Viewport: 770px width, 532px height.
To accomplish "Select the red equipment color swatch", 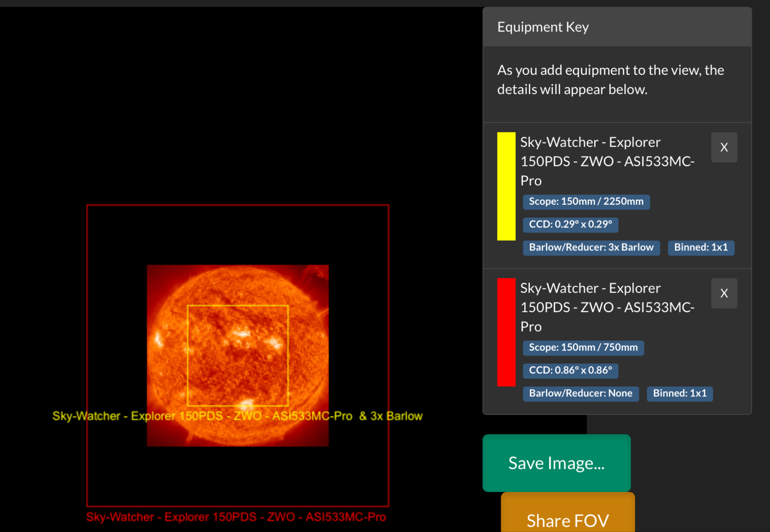I will pyautogui.click(x=506, y=332).
